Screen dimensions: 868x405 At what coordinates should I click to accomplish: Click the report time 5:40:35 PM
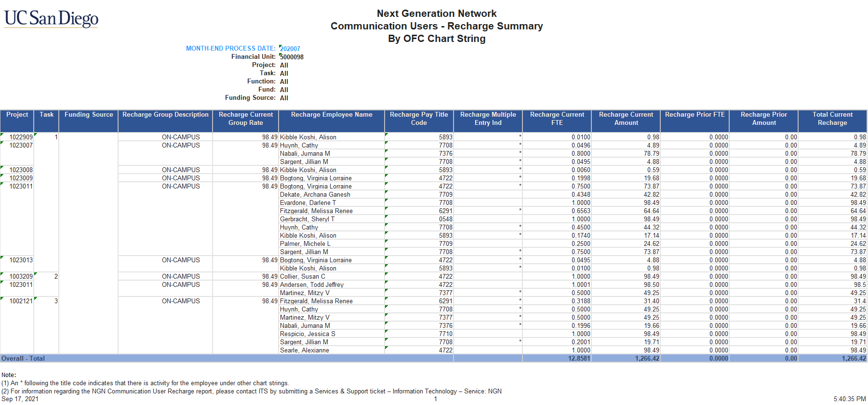click(850, 399)
